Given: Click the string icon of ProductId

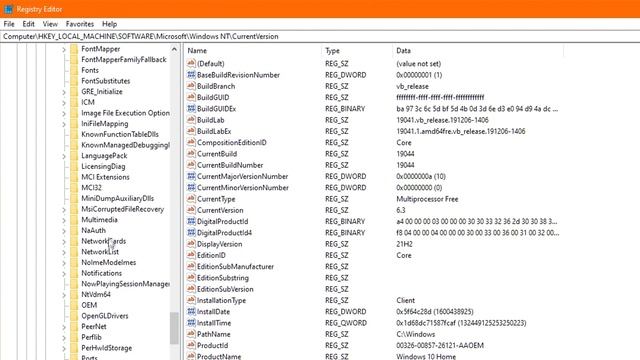Looking at the screenshot, I should coord(191,345).
